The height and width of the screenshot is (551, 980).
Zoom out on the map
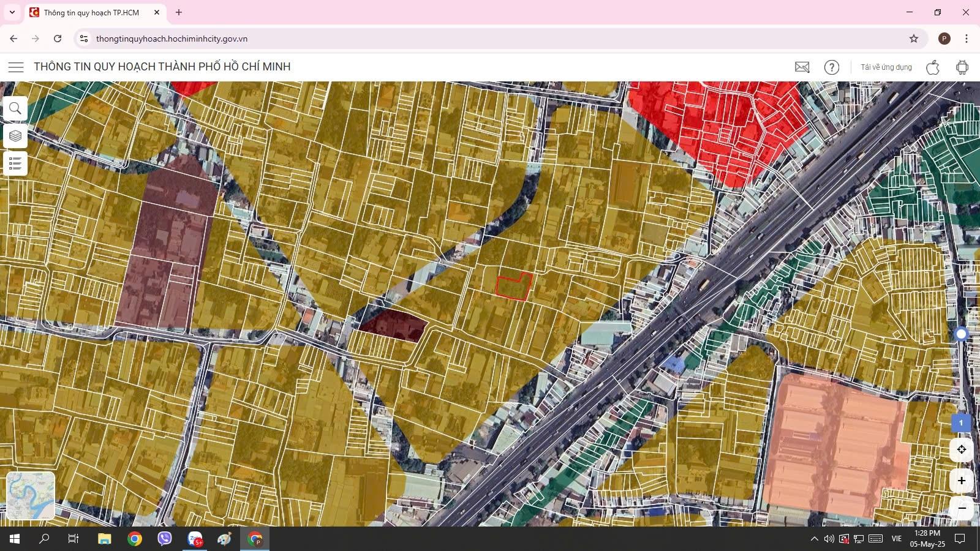coord(961,508)
